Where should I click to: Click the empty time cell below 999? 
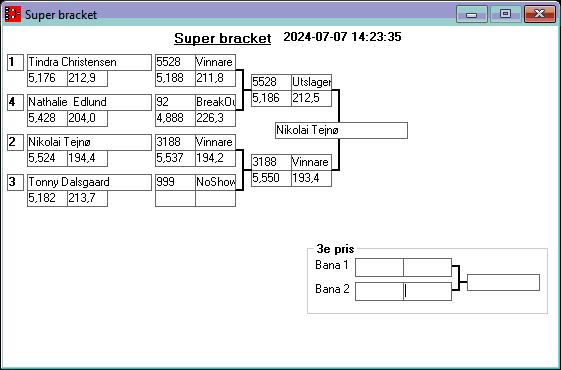tap(175, 198)
